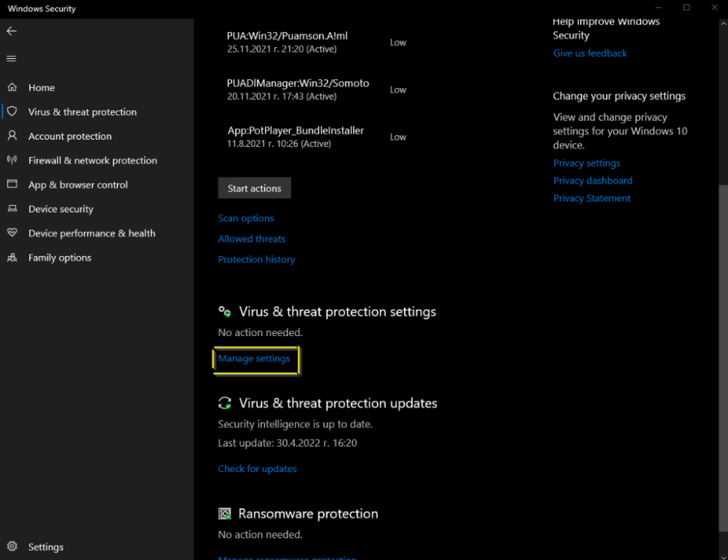Viewport: 728px width, 560px height.
Task: Select PUADlManager:Win32/Somoto threat entry
Action: pos(317,90)
